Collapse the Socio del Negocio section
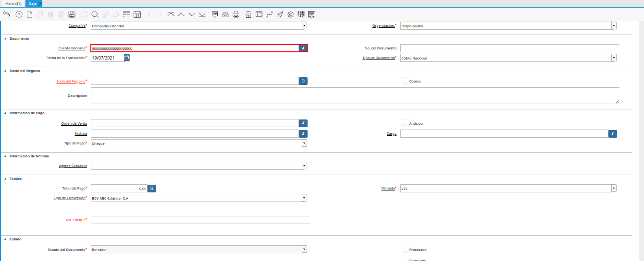Image resolution: width=644 pixels, height=261 pixels. (x=5, y=71)
